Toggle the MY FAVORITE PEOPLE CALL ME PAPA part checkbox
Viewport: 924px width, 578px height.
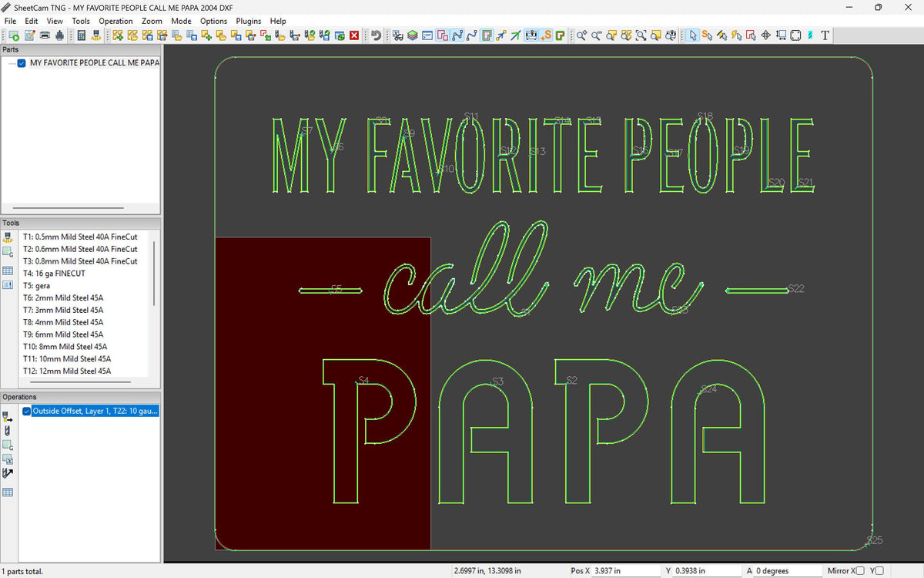pyautogui.click(x=22, y=63)
